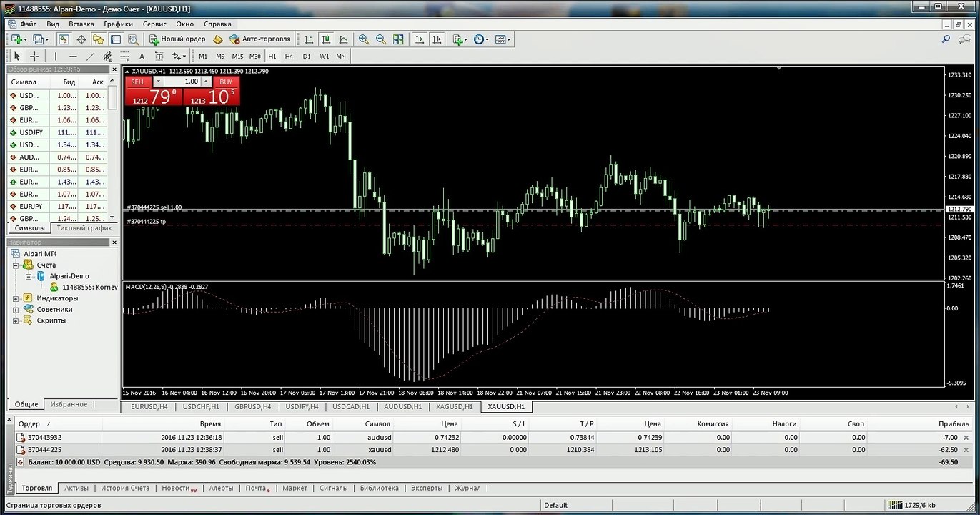Open the XAGUSD,H1 chart tab
Viewport: 980px width, 515px height.
(x=454, y=406)
